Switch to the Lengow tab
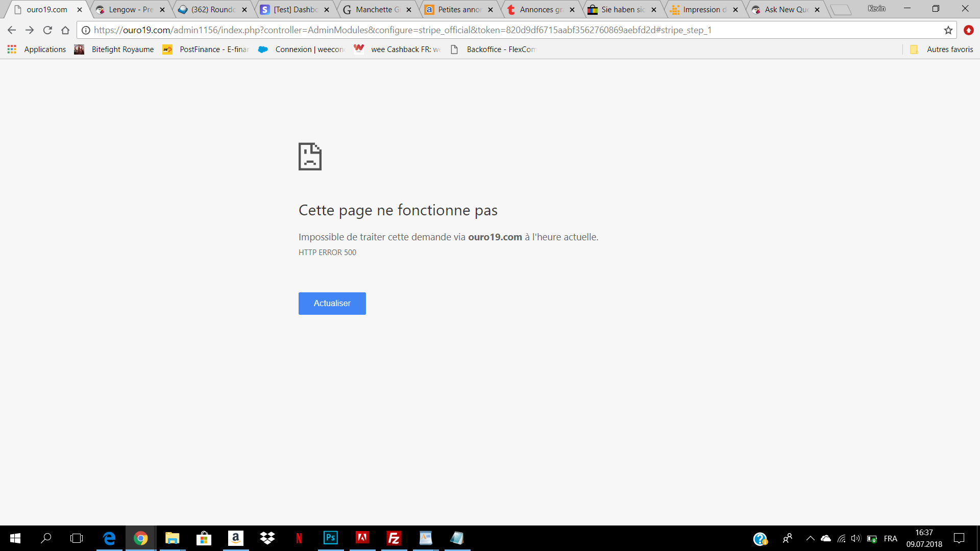Screen dimensions: 980x551 130,9
